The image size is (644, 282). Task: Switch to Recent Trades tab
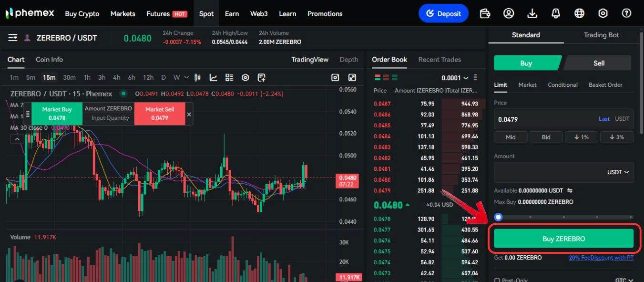(x=440, y=60)
